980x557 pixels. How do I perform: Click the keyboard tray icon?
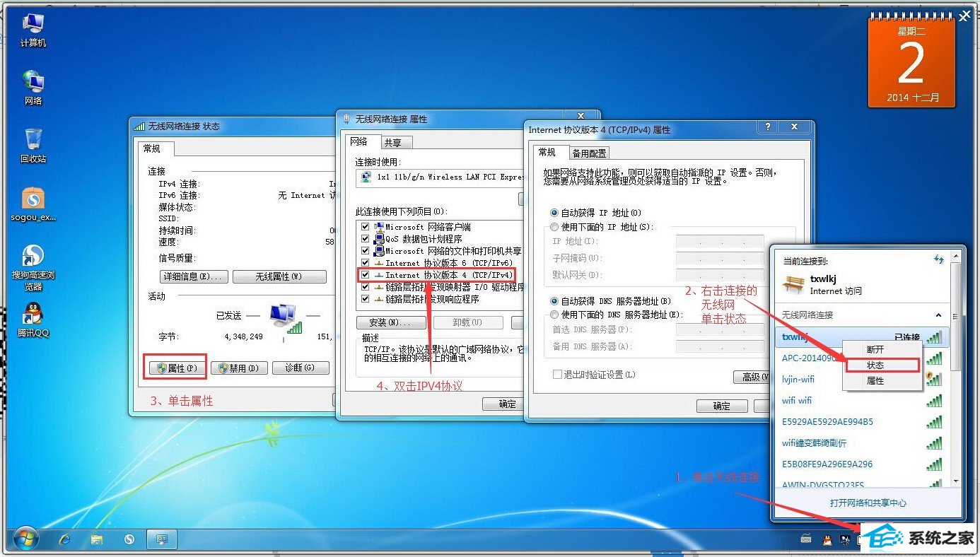coord(807,539)
